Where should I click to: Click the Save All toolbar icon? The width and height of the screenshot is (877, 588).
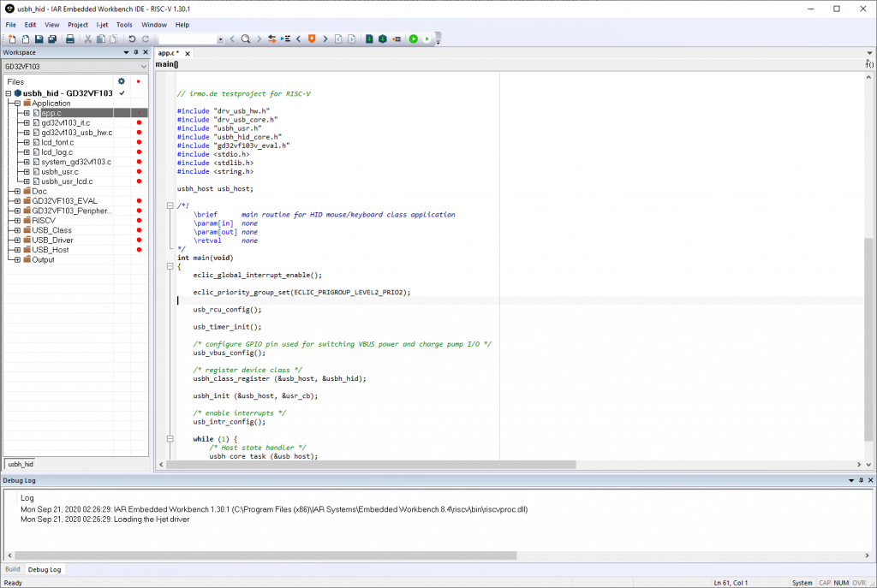coord(52,39)
